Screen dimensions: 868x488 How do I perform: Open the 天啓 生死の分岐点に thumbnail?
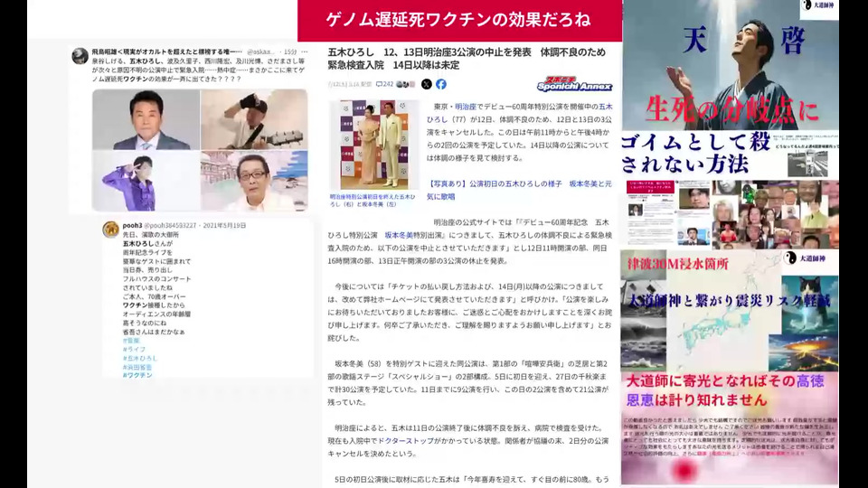point(731,65)
